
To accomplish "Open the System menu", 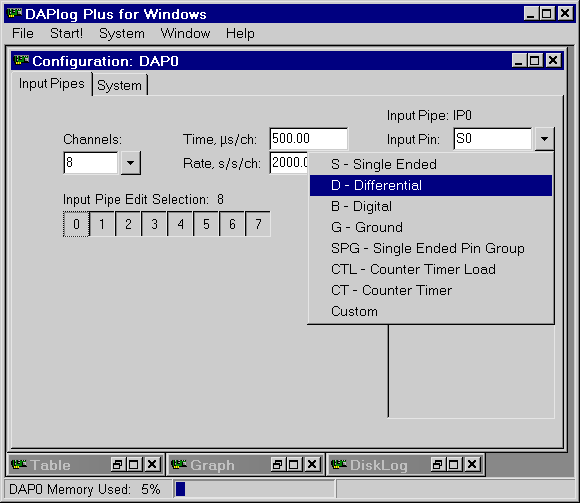I will tap(122, 34).
